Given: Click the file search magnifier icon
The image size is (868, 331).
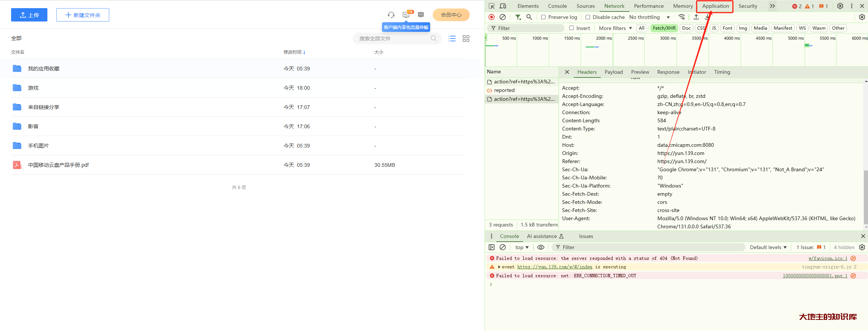Looking at the screenshot, I should click(x=433, y=38).
